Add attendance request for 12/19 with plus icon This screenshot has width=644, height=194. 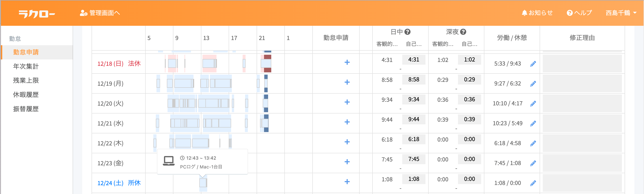pyautogui.click(x=347, y=82)
